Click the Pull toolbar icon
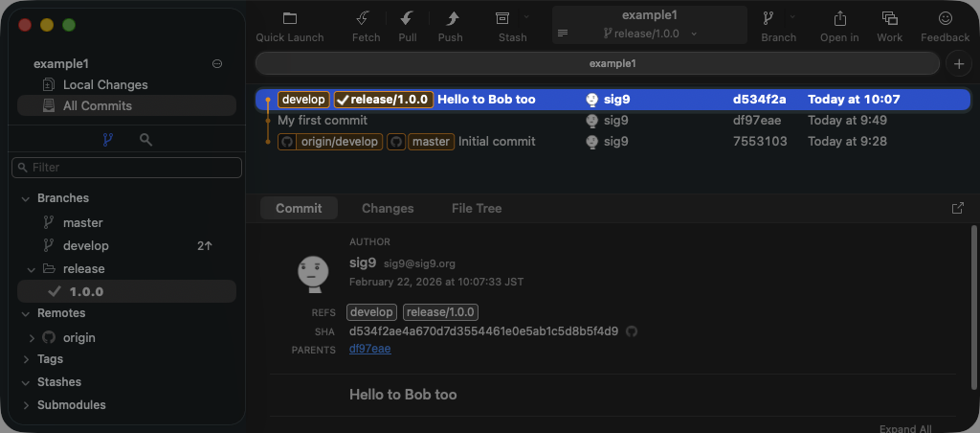 pos(408,19)
